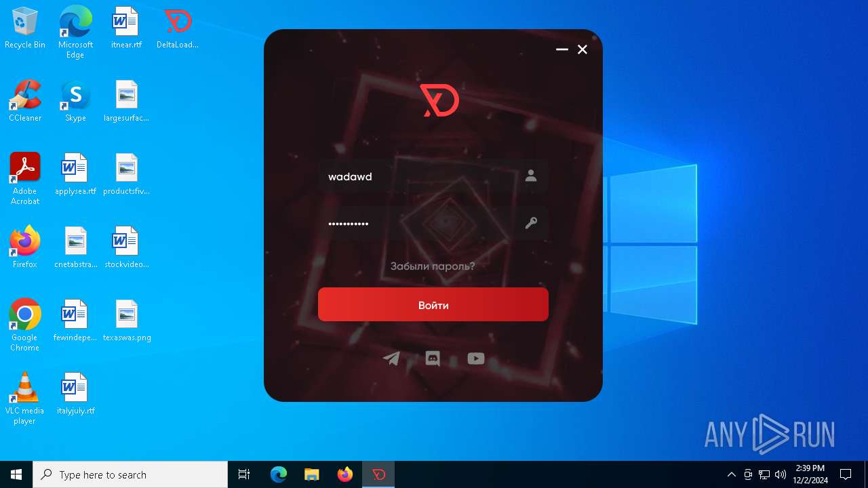Select the Recycle Bin desktop icon
868x488 pixels.
(x=25, y=28)
